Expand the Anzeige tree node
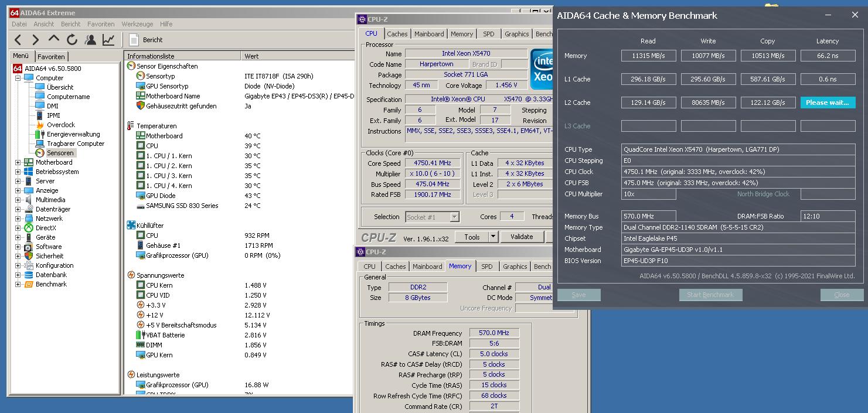 point(18,190)
